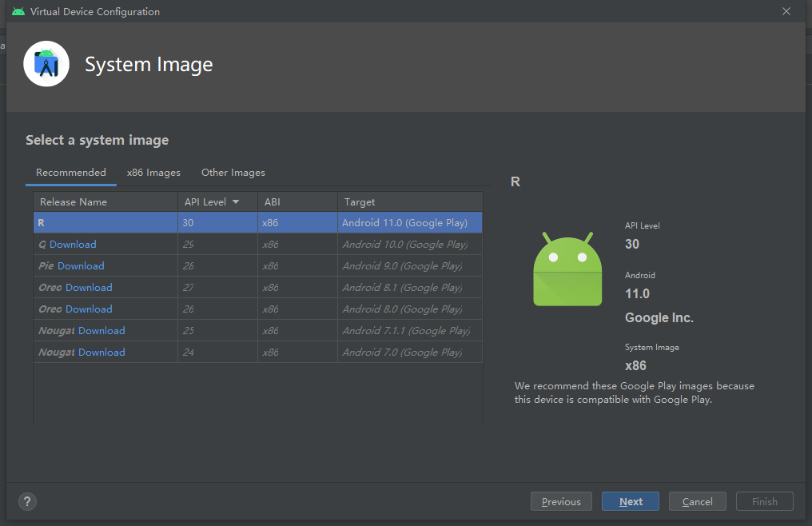The height and width of the screenshot is (526, 812).
Task: Select the Android 9.0 Google Play row
Action: [256, 265]
